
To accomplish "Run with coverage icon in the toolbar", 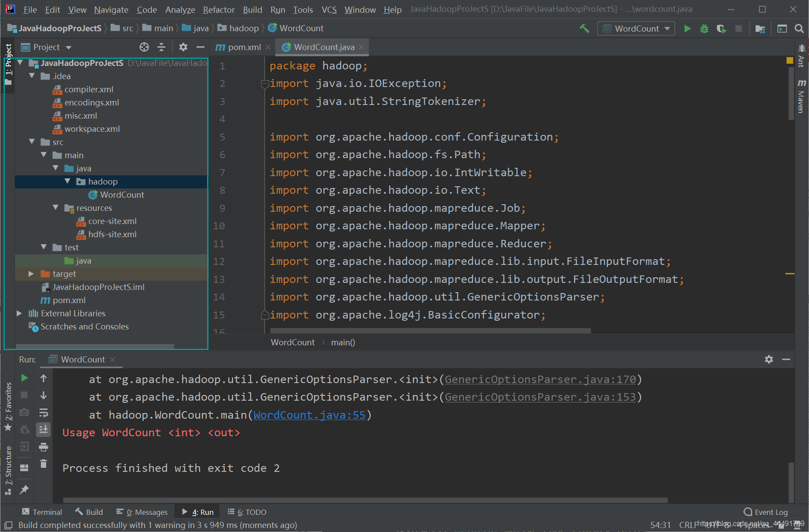I will [722, 29].
